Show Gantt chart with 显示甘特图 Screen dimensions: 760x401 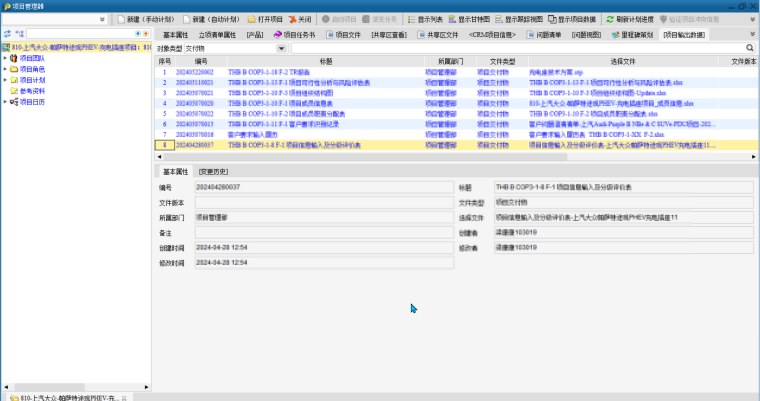pyautogui.click(x=469, y=19)
